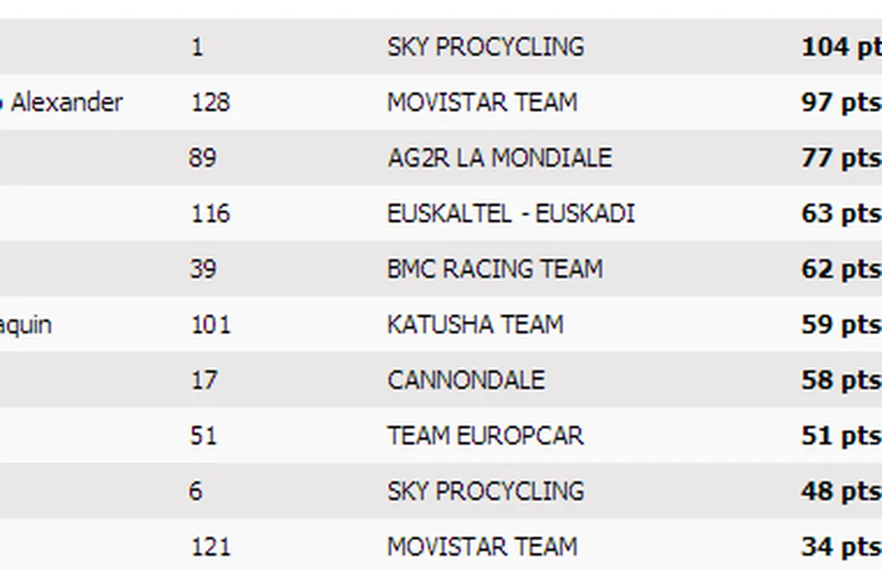882x588 pixels.
Task: Select the 63 pts score
Action: pyautogui.click(x=840, y=213)
